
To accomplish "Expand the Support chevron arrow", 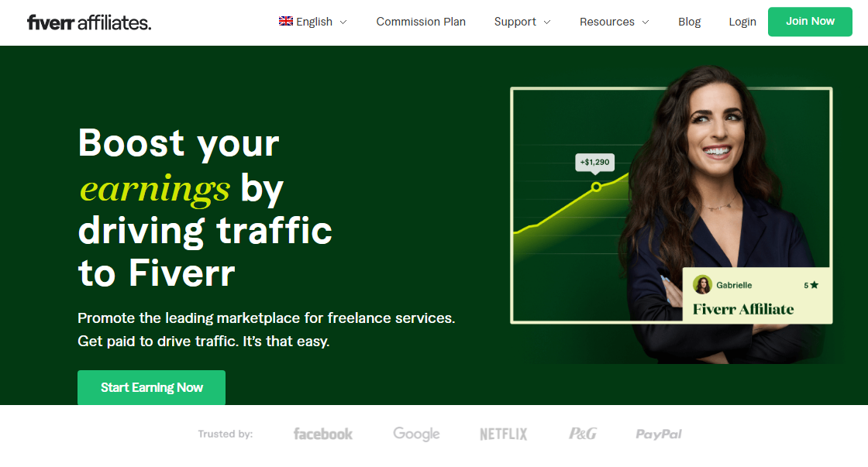I will pyautogui.click(x=547, y=22).
